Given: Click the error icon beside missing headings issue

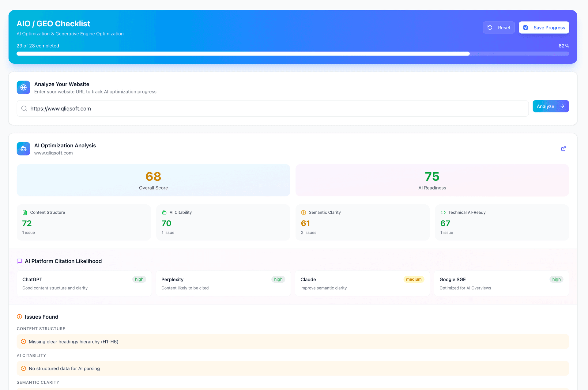Looking at the screenshot, I should pos(24,341).
